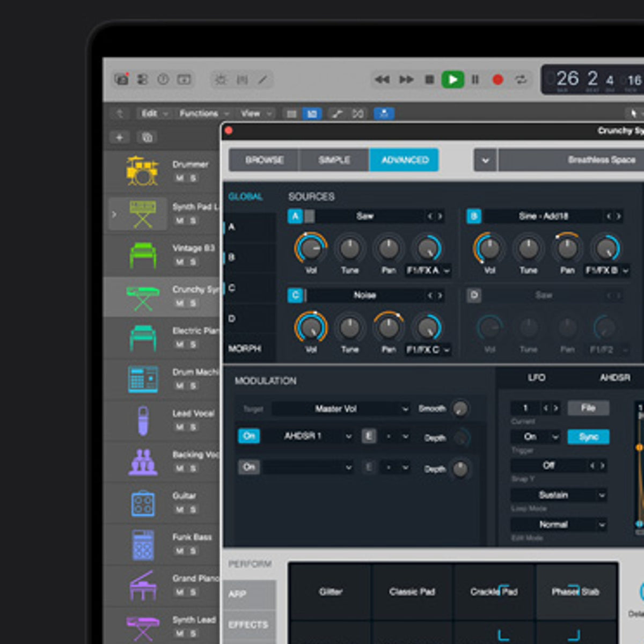
Task: Click the Guitar amp track icon
Action: pyautogui.click(x=143, y=503)
